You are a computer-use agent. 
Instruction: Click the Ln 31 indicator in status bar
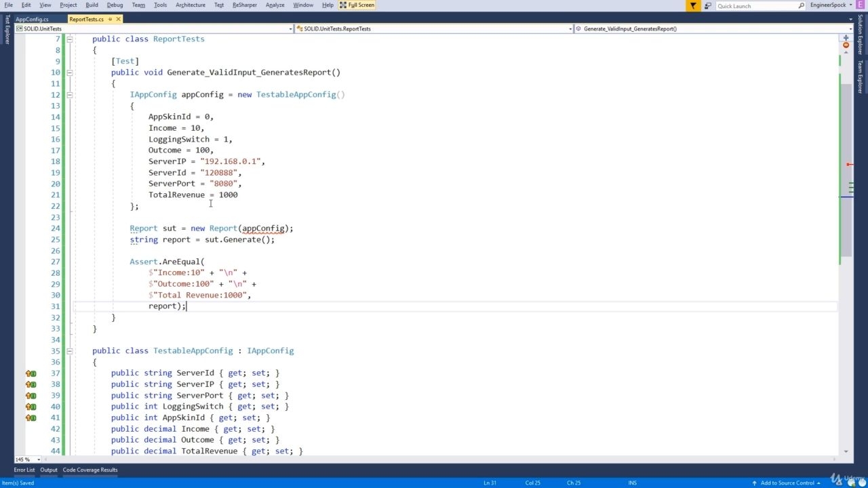point(490,483)
